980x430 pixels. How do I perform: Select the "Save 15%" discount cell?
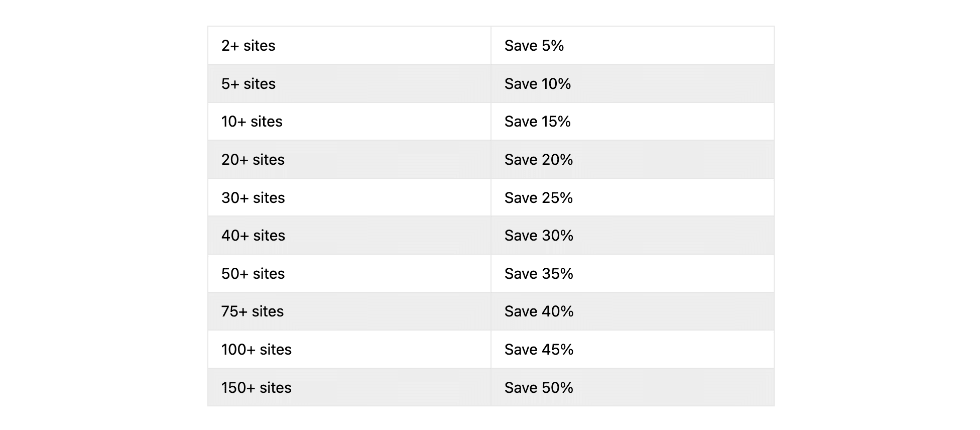(538, 122)
